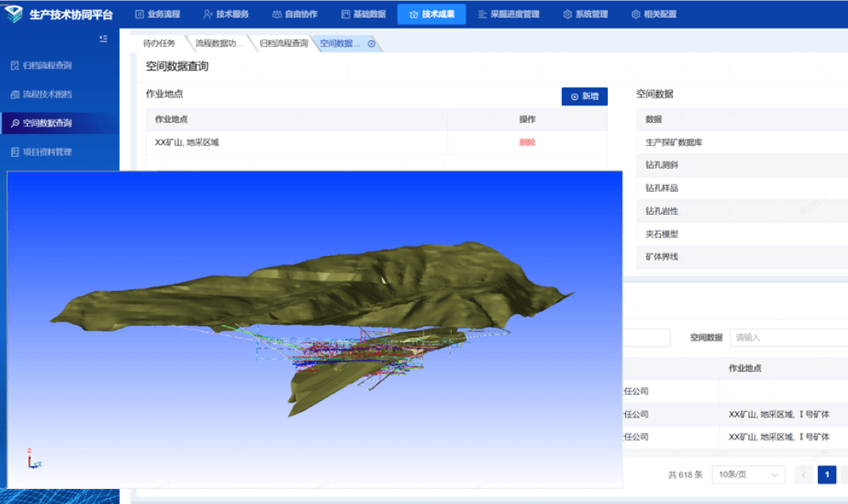Open 基础数据 menu
The height and width of the screenshot is (504, 848).
coord(364,14)
